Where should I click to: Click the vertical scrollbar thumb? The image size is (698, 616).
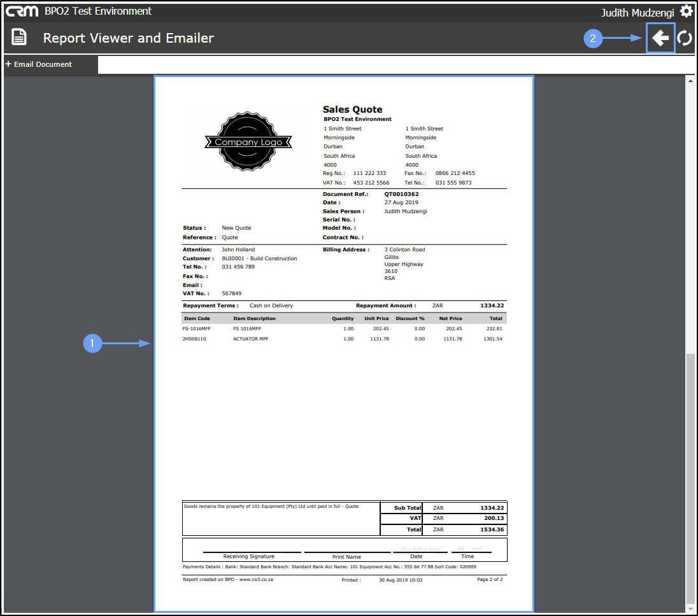690,477
